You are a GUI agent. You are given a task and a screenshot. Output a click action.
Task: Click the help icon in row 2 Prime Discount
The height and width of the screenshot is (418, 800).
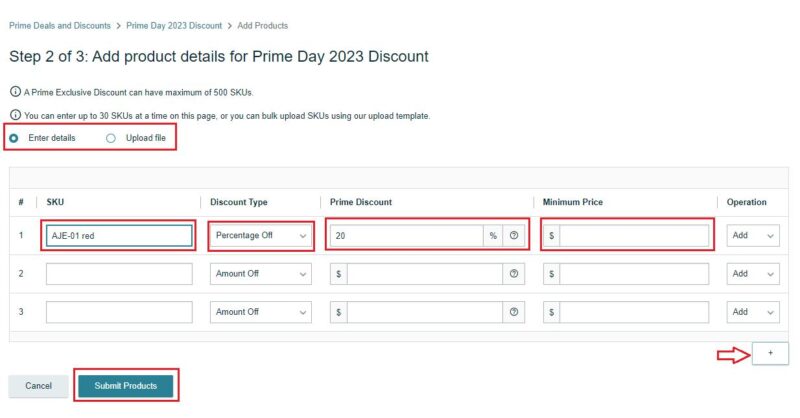[x=514, y=274]
